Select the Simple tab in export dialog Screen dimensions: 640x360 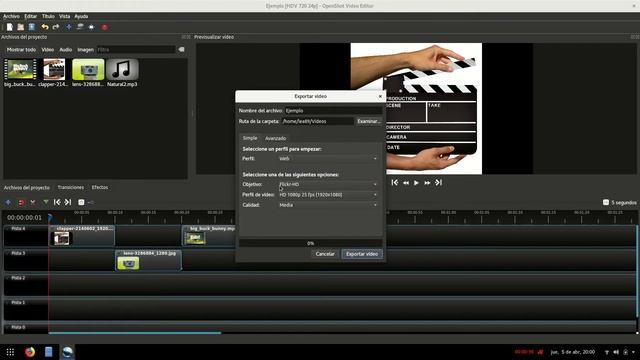[250, 138]
